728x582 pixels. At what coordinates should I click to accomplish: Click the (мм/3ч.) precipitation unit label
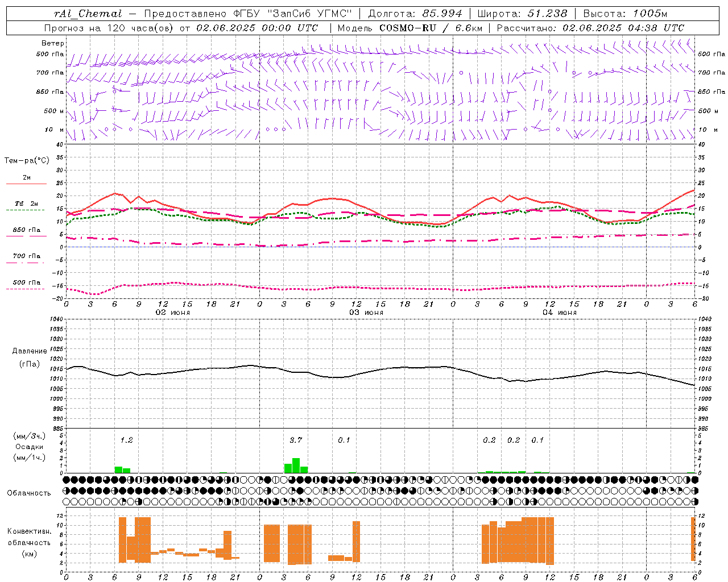pyautogui.click(x=30, y=436)
